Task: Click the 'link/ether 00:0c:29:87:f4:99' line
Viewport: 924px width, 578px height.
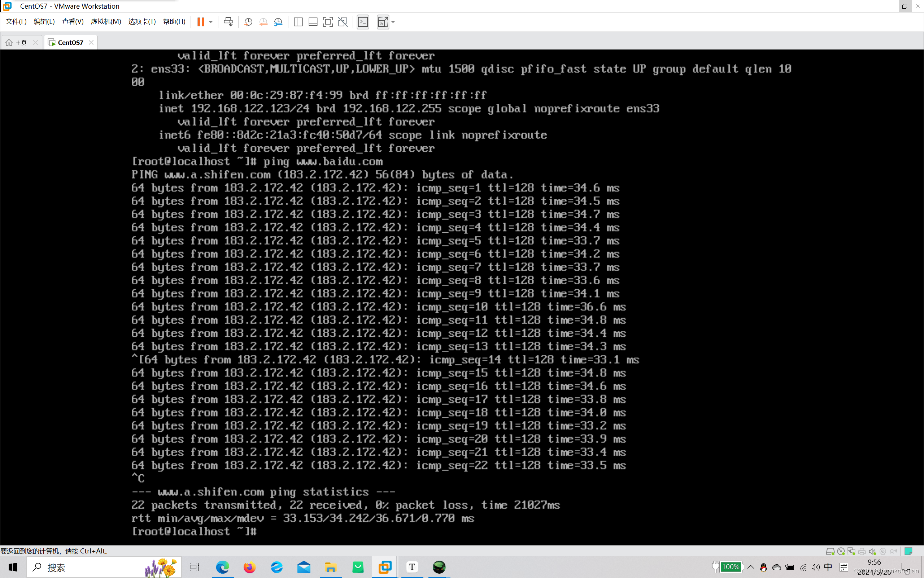Action: 323,95
